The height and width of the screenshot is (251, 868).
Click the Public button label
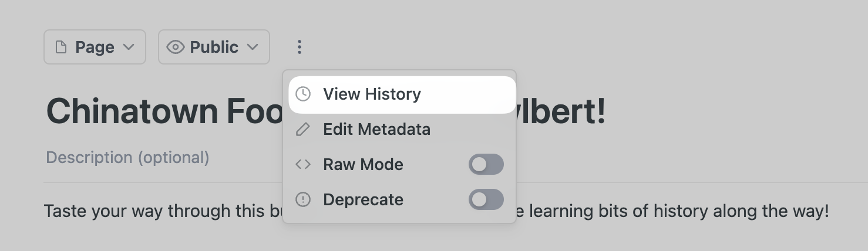click(214, 47)
